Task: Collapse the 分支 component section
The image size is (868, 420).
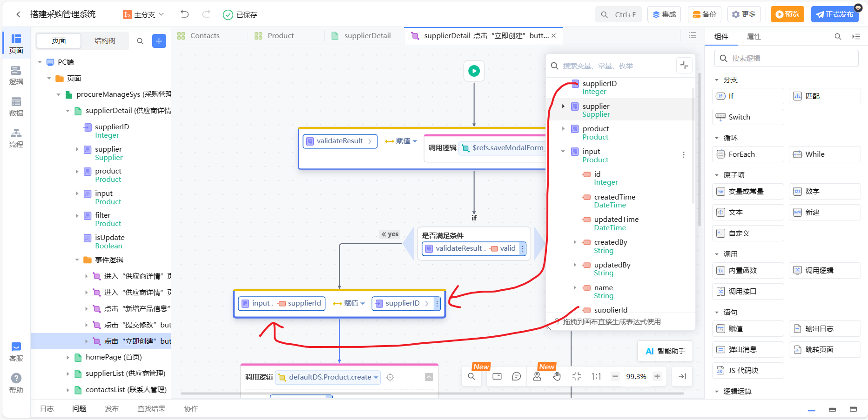Action: pos(717,80)
